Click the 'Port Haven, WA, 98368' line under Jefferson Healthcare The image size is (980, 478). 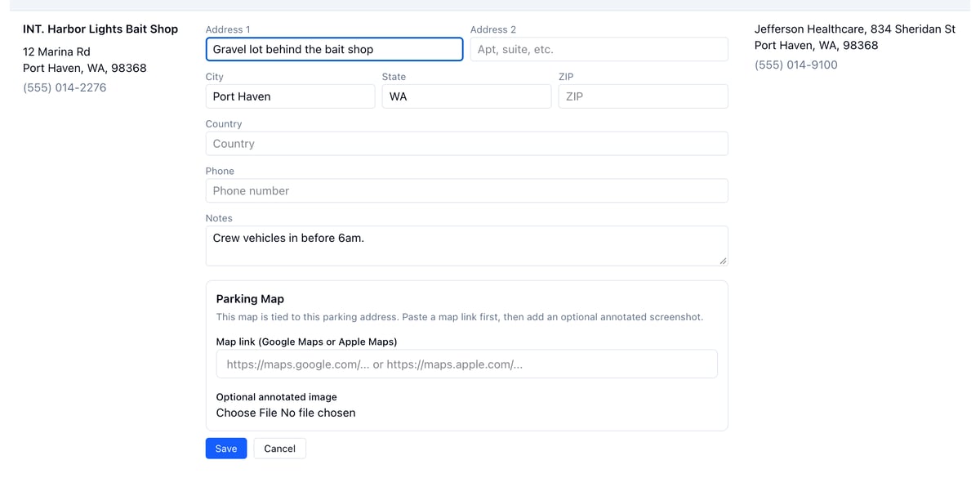click(x=817, y=45)
